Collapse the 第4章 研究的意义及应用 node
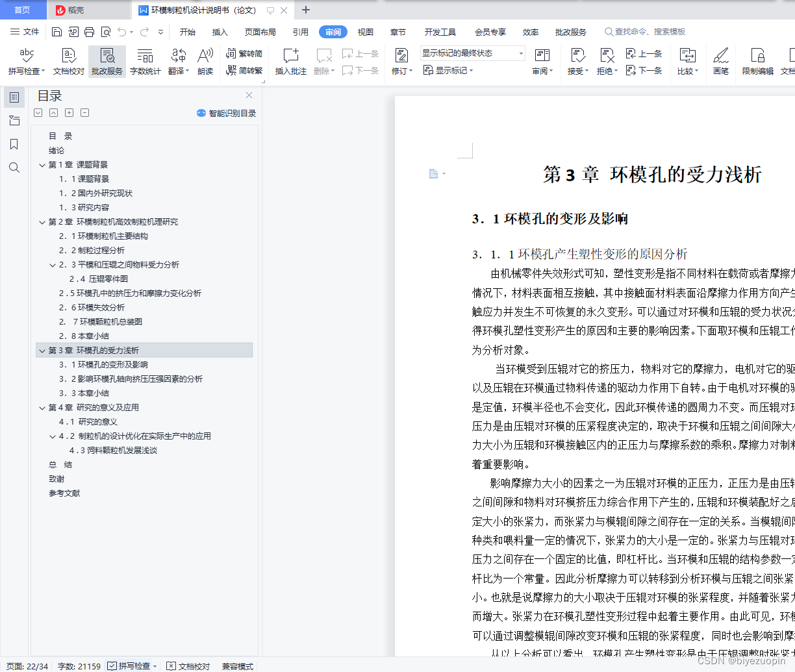This screenshot has height=672, width=795. pyautogui.click(x=42, y=408)
